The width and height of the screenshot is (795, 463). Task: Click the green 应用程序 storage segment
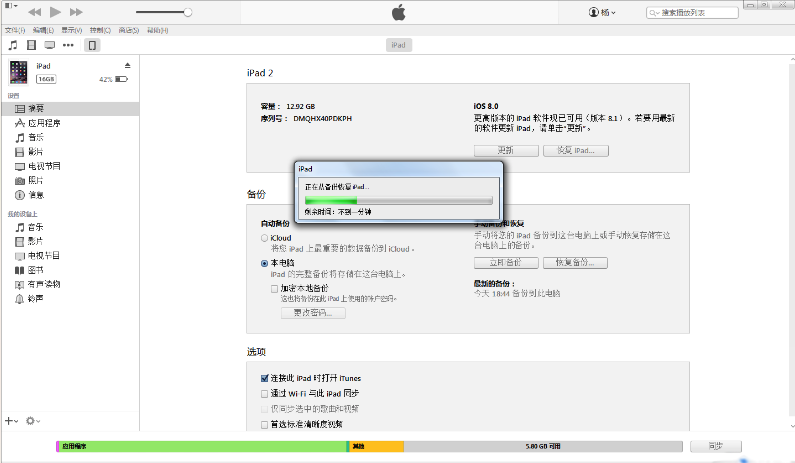coord(203,446)
